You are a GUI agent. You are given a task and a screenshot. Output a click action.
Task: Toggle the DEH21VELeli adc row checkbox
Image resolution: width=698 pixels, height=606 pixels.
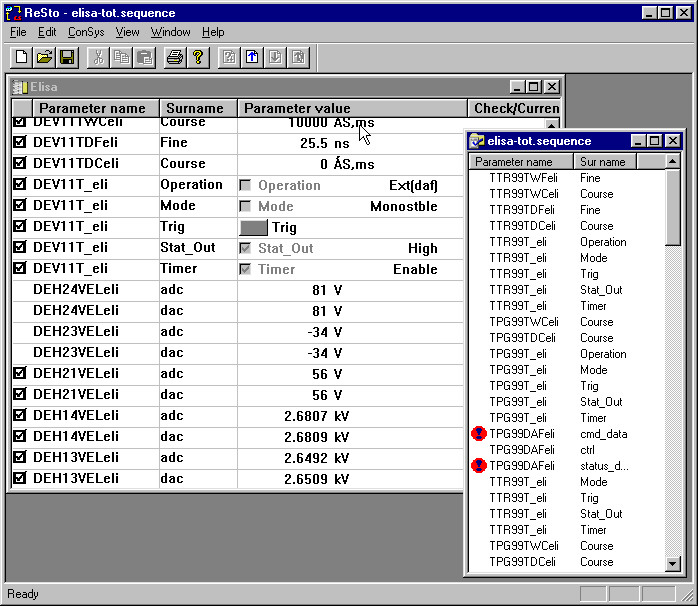point(19,373)
